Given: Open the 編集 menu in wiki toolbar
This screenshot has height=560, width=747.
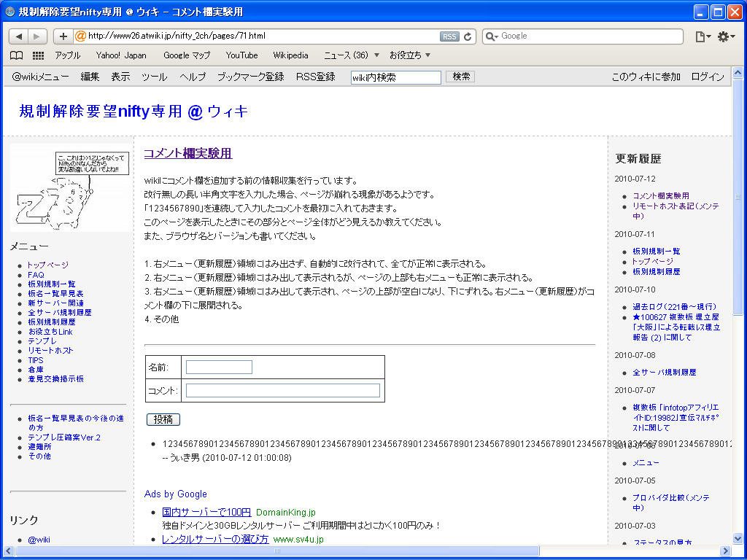Looking at the screenshot, I should [90, 77].
